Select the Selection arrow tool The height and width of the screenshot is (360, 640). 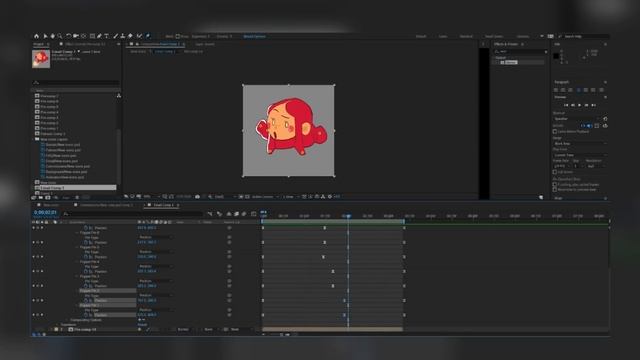45,36
